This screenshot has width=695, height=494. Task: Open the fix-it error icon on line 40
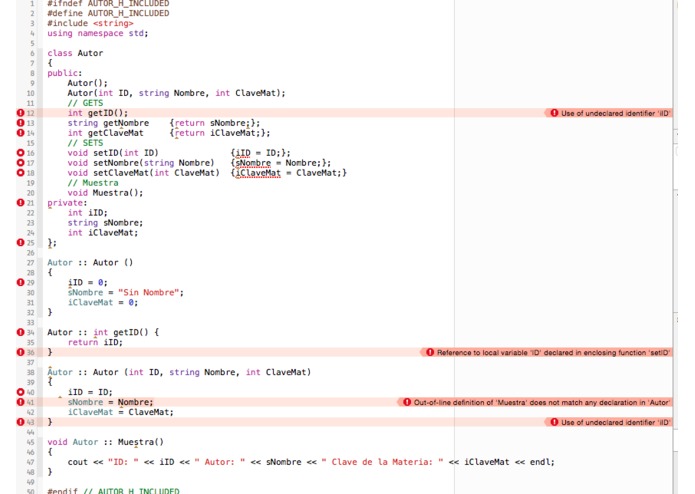[x=20, y=392]
